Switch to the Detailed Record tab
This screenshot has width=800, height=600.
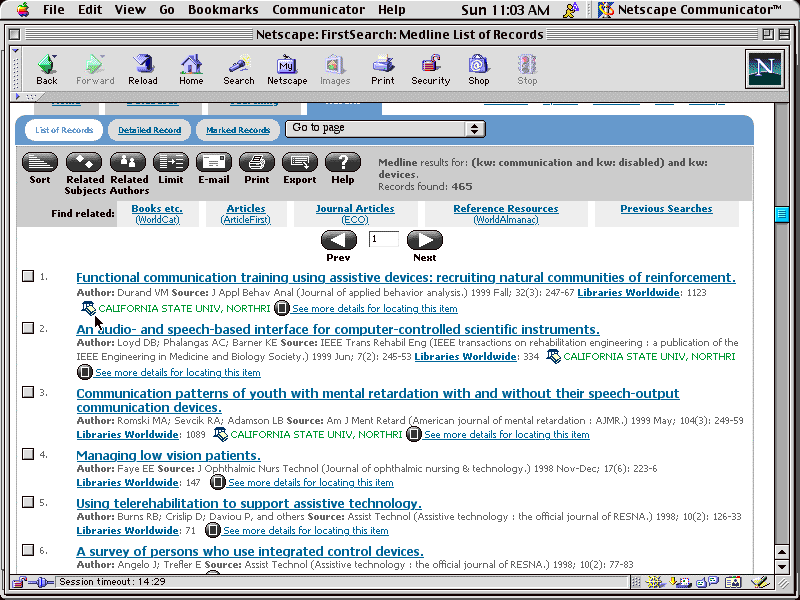(149, 130)
